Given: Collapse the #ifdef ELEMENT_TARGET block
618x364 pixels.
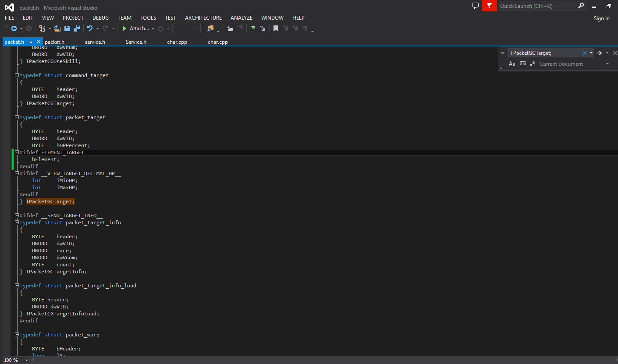Looking at the screenshot, I should pyautogui.click(x=17, y=152).
